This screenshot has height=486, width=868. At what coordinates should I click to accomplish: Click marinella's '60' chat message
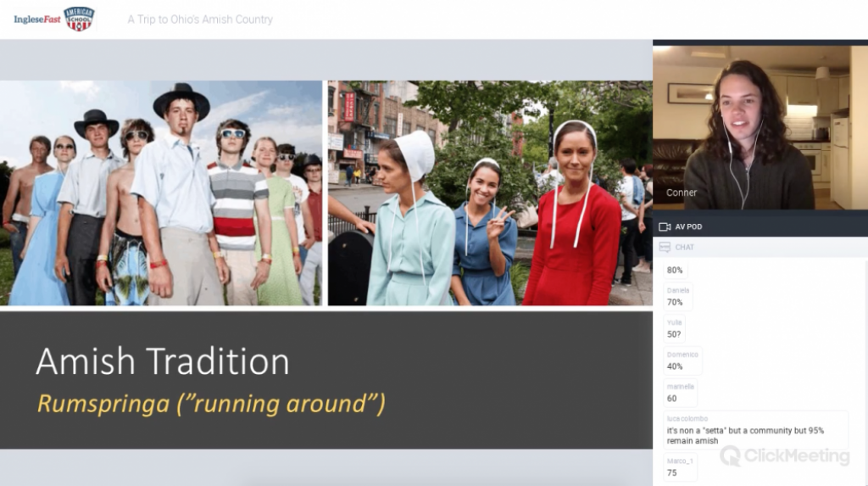[x=672, y=398]
